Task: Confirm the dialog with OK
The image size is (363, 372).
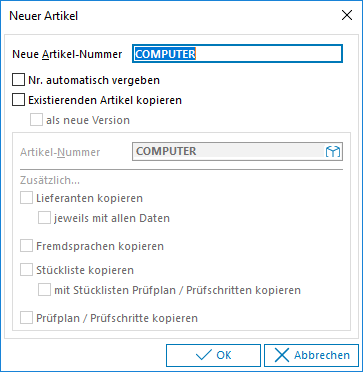Action: (x=213, y=355)
